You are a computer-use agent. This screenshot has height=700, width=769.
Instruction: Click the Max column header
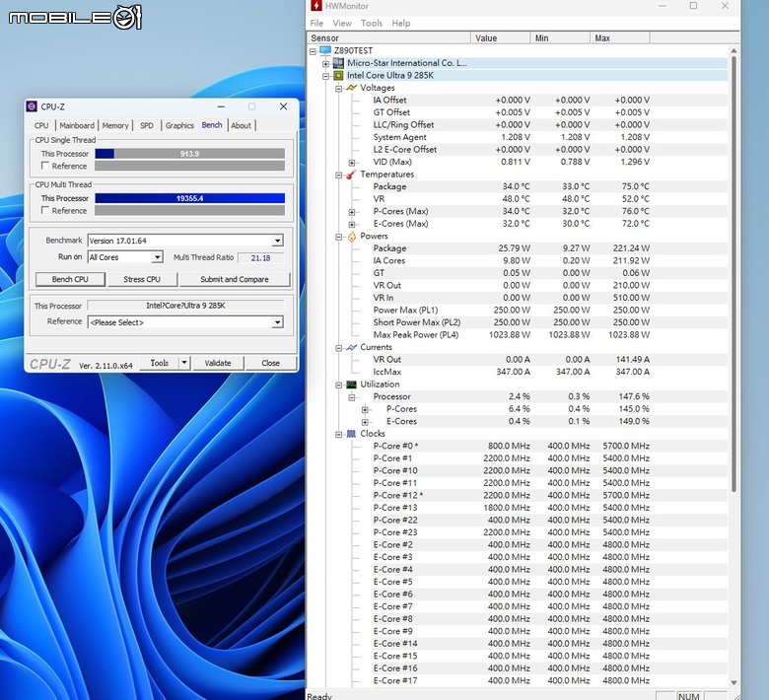[620, 37]
